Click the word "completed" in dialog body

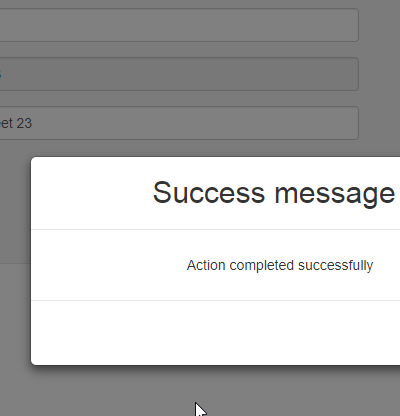pos(261,266)
